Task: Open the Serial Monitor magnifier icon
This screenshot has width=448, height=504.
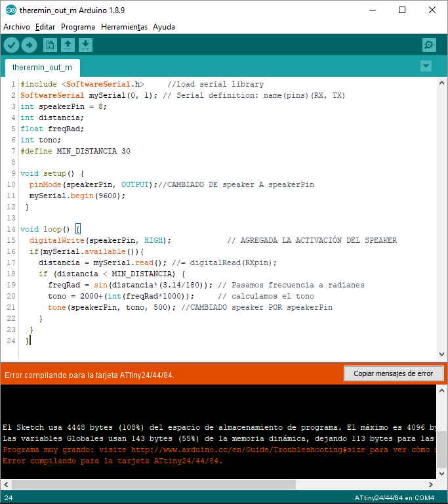Action: click(429, 45)
